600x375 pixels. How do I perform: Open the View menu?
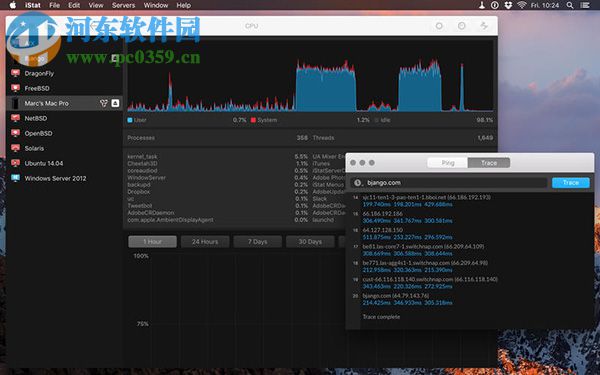pyautogui.click(x=96, y=5)
